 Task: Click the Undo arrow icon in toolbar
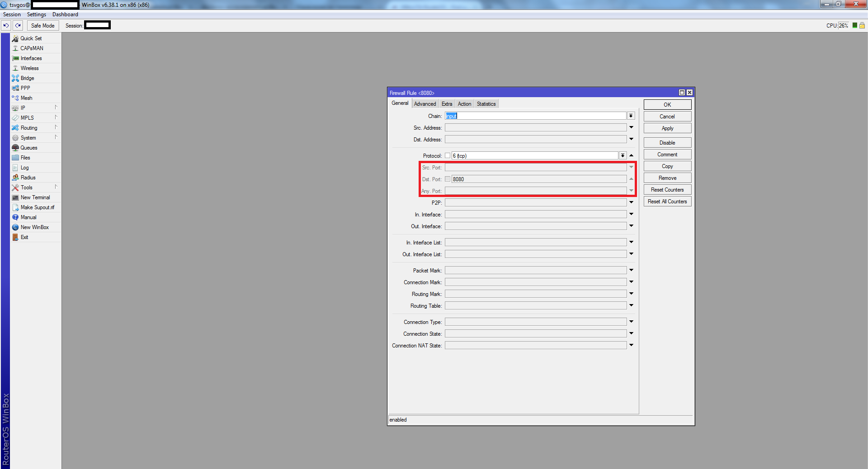(x=6, y=26)
